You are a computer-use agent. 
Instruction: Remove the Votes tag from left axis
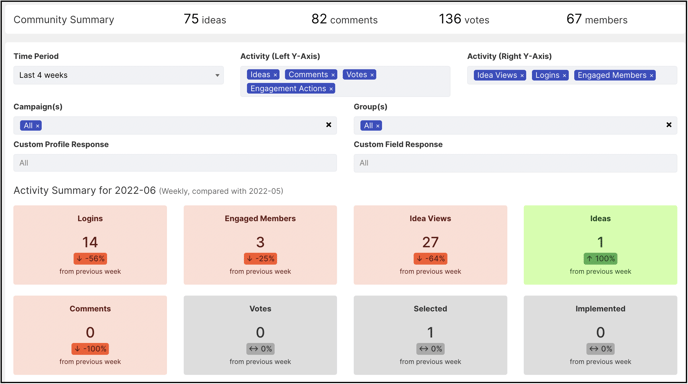(372, 75)
